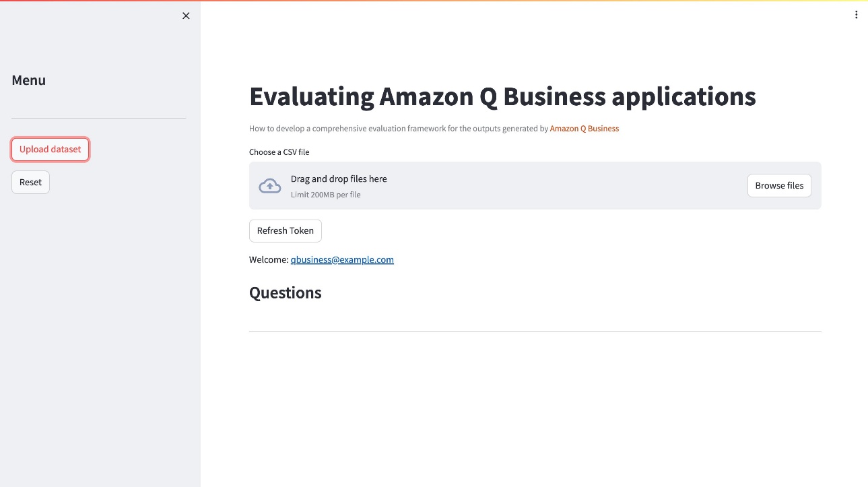Click the Evaluating Amazon Q Business applications title

tap(502, 96)
